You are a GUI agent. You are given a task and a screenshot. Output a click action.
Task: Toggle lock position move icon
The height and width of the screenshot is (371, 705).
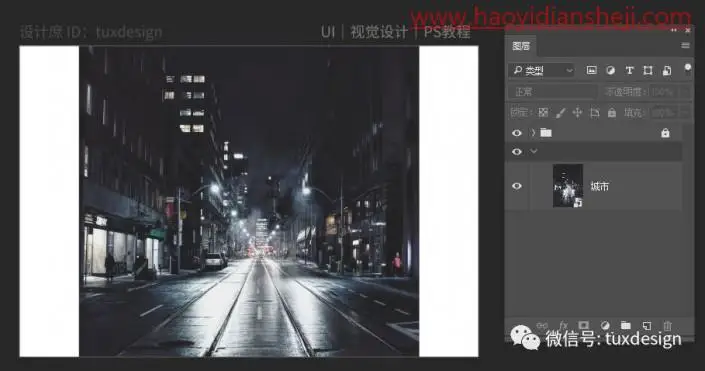(x=577, y=112)
